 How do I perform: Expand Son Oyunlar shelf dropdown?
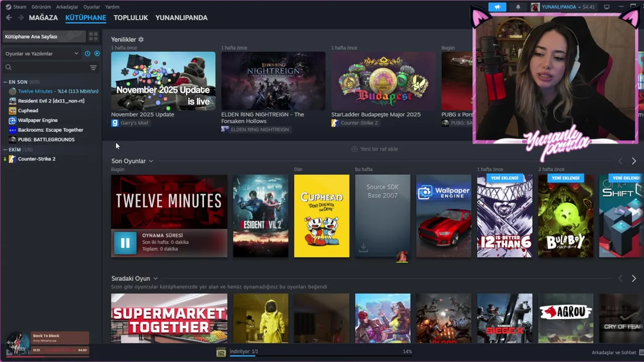(x=151, y=161)
